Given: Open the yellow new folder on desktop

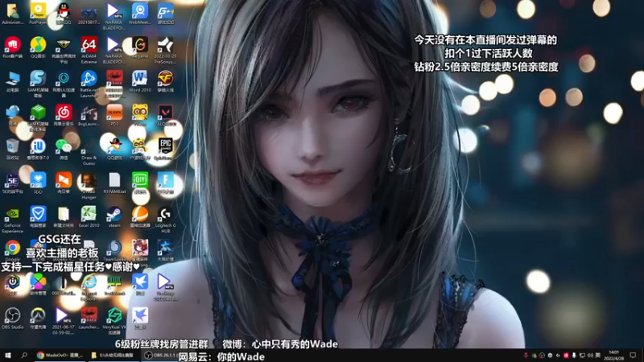Looking at the screenshot, I should pyautogui.click(x=64, y=216).
